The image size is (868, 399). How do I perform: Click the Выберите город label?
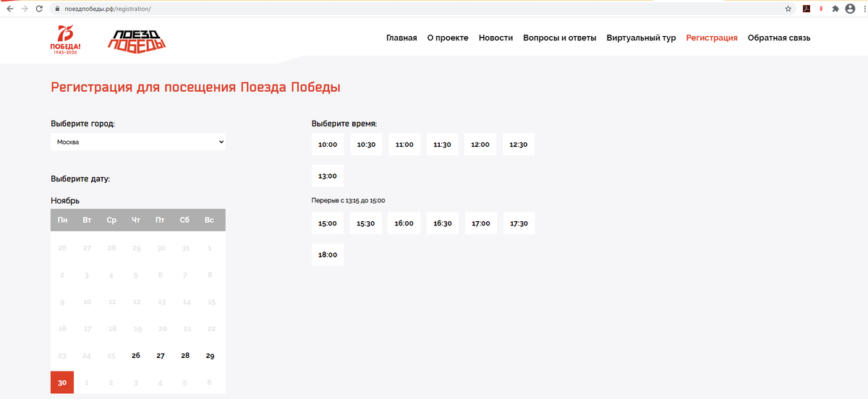[x=82, y=124]
